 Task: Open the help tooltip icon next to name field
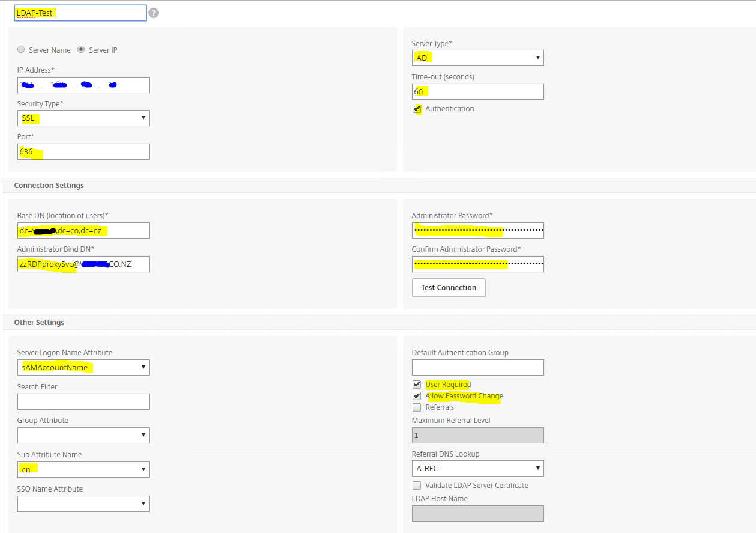pyautogui.click(x=153, y=12)
